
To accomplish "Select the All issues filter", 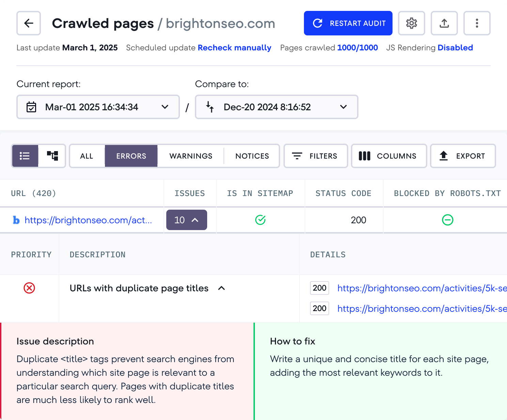I will coord(87,156).
